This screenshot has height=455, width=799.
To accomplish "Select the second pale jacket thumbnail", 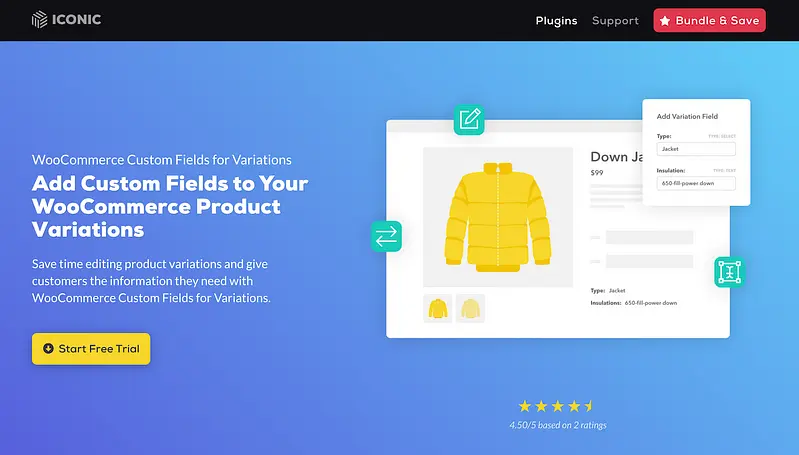I will 470,308.
